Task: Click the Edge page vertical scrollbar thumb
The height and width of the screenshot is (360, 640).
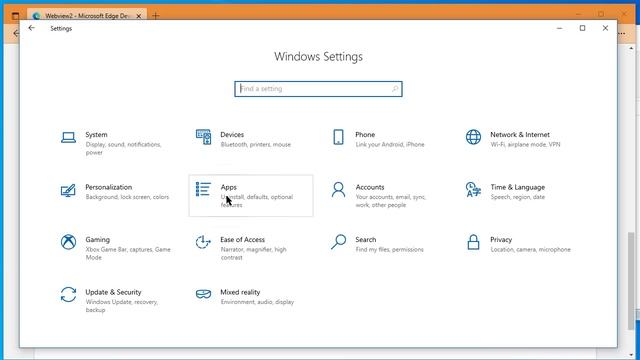Action: 631,281
